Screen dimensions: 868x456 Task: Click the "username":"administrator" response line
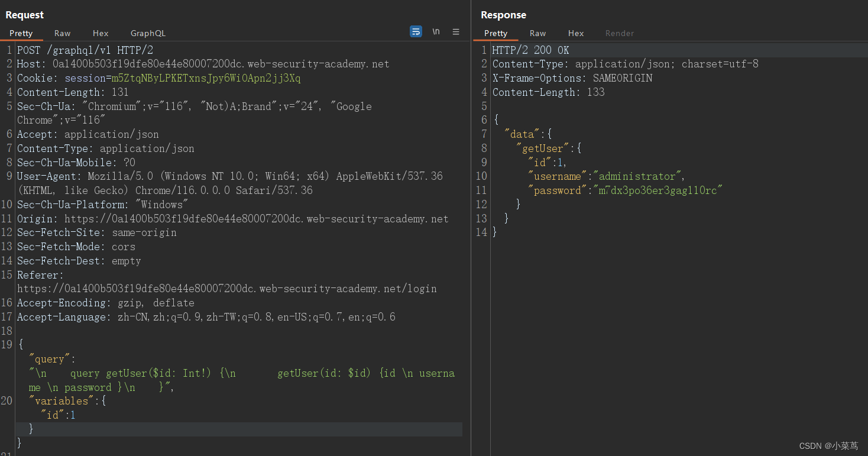click(607, 176)
